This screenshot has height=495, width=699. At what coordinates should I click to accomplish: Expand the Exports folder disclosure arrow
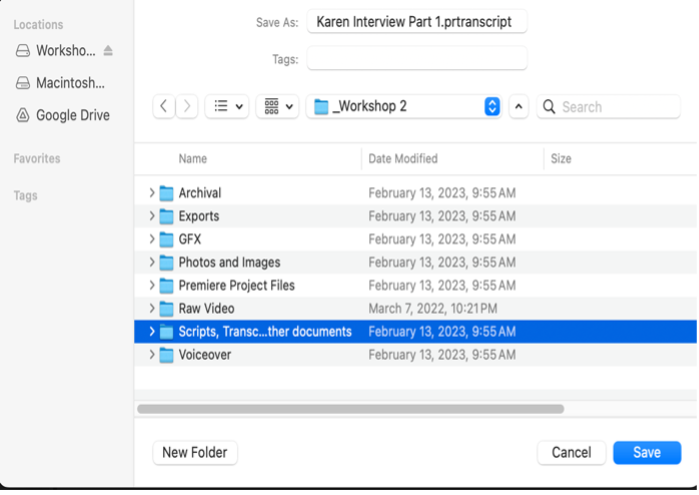152,216
